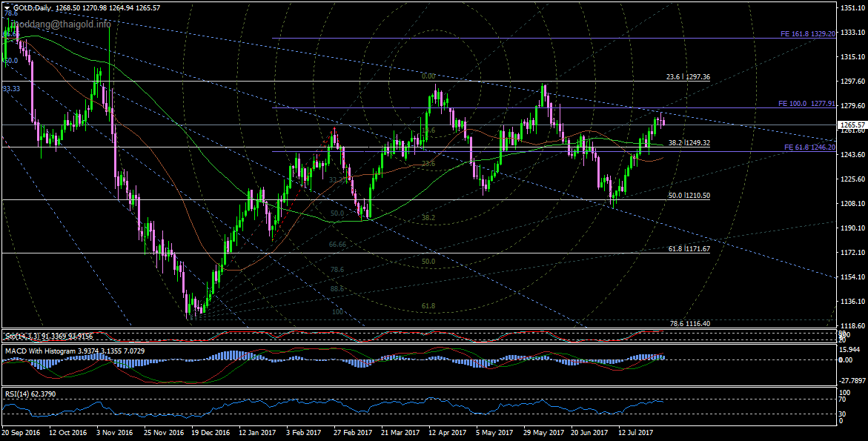This screenshot has height=441, width=868.
Task: Click the small triangle beside GOLD,Daily title
Action: click(7, 8)
